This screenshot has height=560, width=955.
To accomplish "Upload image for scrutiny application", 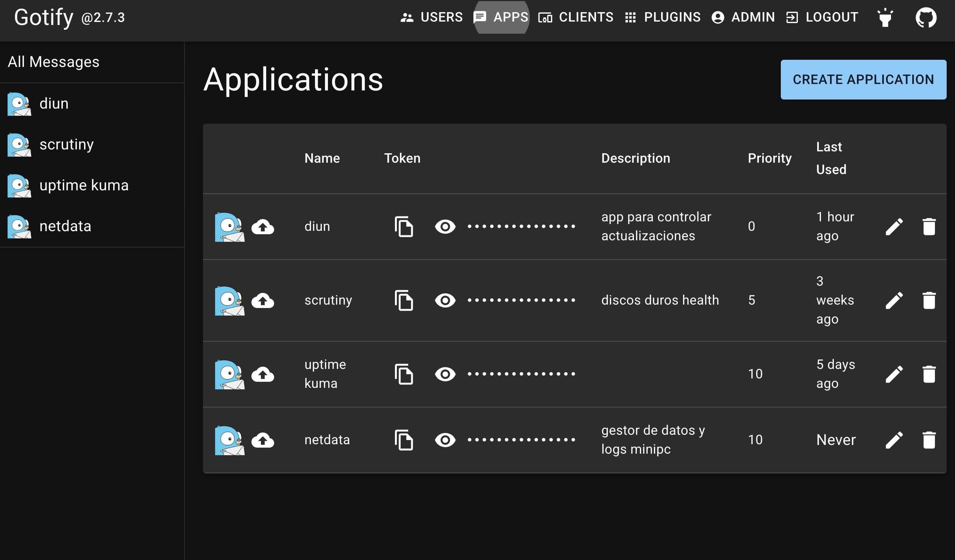I will click(x=263, y=301).
